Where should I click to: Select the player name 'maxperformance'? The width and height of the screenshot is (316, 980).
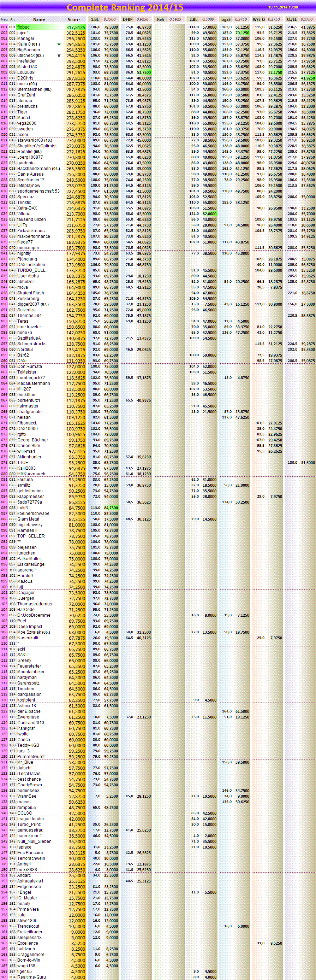(x=34, y=237)
